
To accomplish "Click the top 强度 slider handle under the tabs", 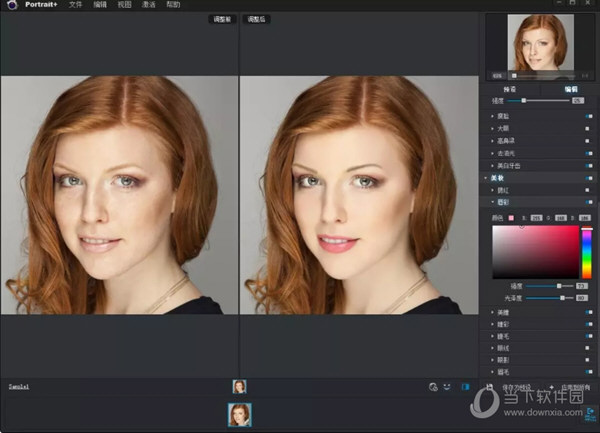I will [x=524, y=101].
